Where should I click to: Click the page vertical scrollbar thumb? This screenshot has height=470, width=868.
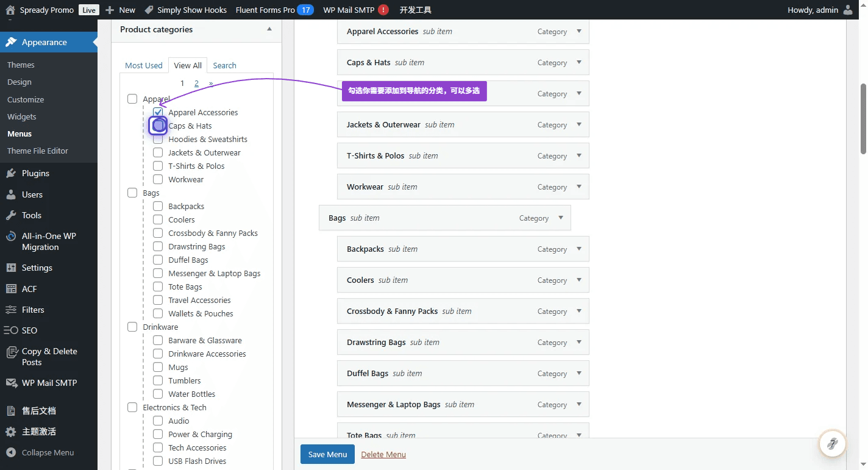click(x=863, y=119)
